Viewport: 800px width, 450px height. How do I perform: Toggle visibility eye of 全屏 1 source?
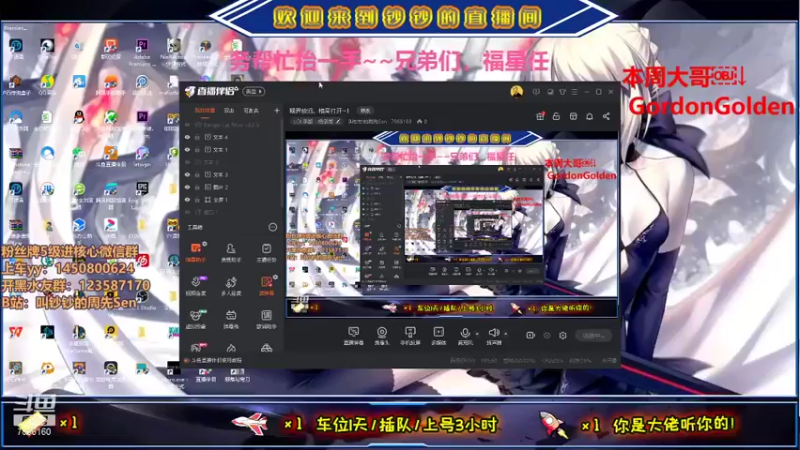click(x=187, y=199)
